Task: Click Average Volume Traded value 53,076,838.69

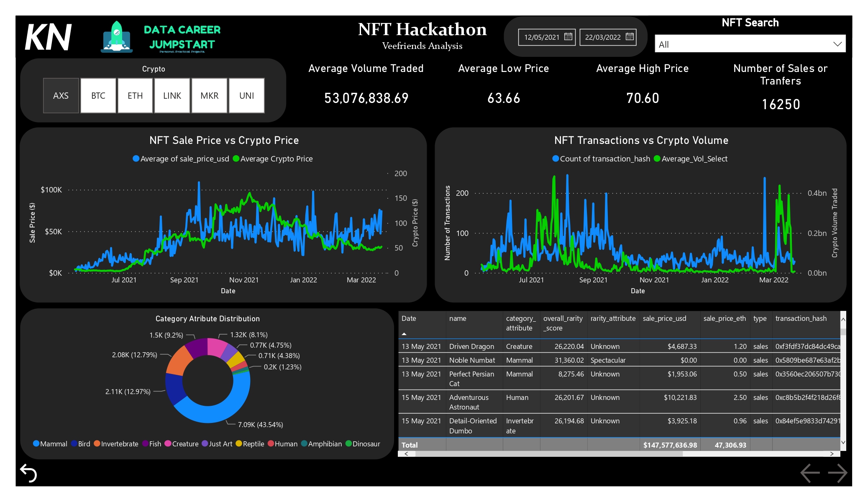Action: [x=366, y=98]
